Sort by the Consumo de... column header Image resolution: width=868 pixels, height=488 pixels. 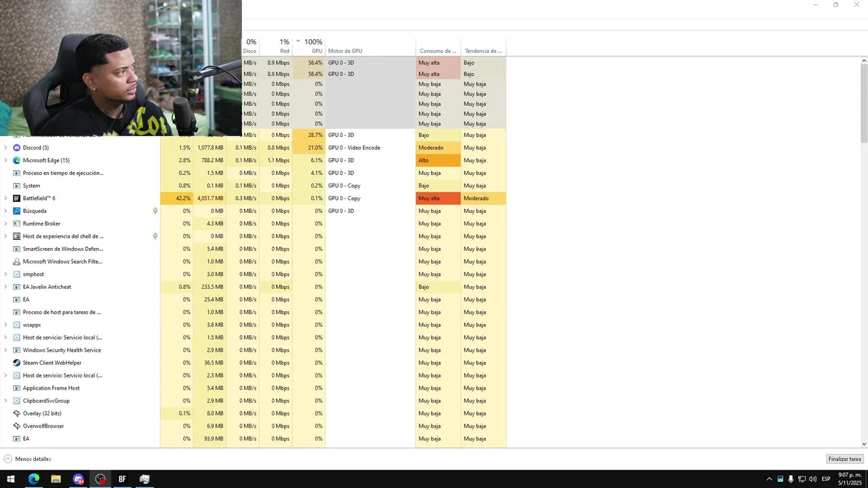438,46
